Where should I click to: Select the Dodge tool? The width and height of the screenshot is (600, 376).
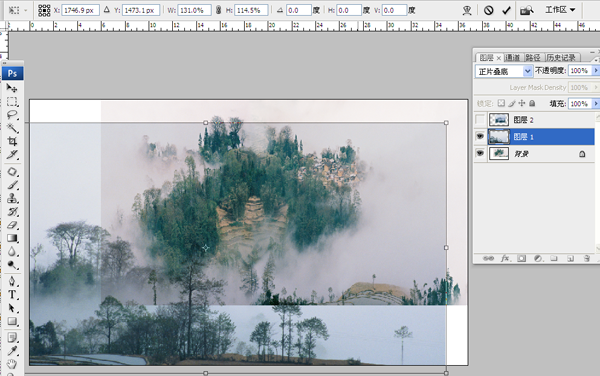[12, 265]
